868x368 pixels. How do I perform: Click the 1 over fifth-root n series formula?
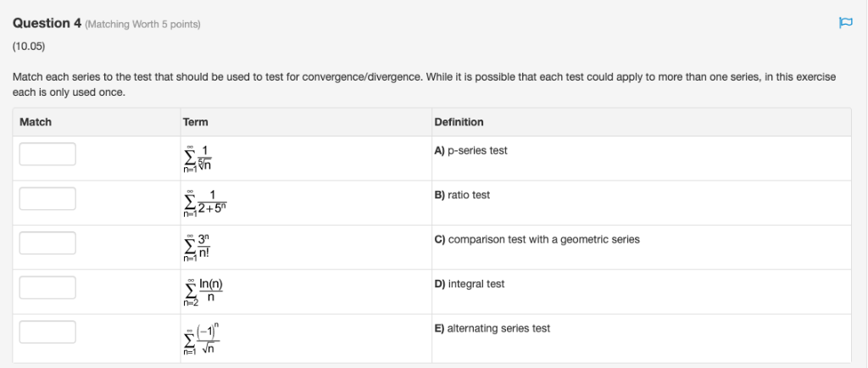pyautogui.click(x=199, y=158)
